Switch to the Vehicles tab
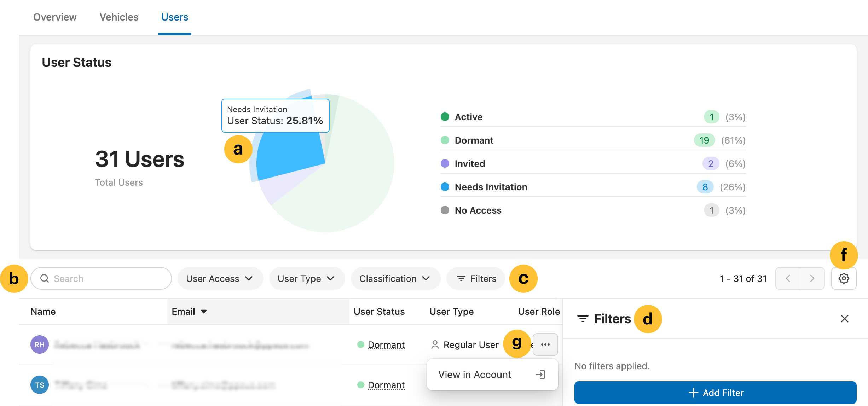The image size is (868, 406). (118, 17)
